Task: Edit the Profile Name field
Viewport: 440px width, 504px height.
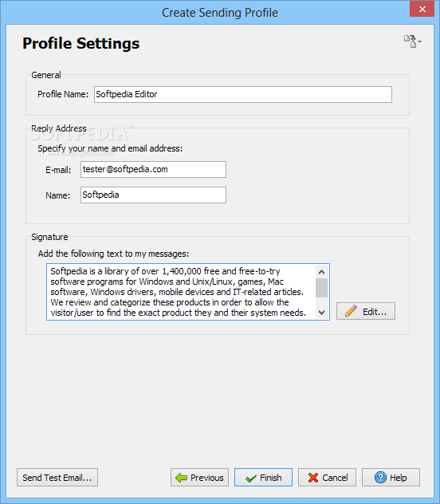Action: click(243, 94)
